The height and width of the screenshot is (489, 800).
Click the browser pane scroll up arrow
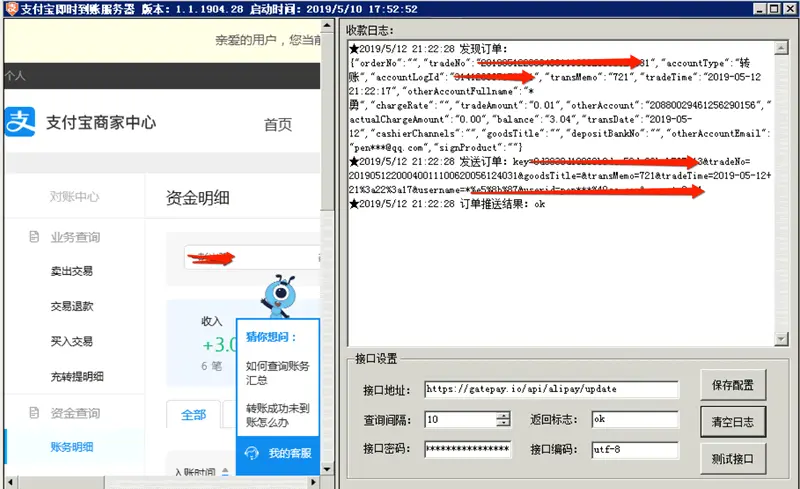coord(327,25)
